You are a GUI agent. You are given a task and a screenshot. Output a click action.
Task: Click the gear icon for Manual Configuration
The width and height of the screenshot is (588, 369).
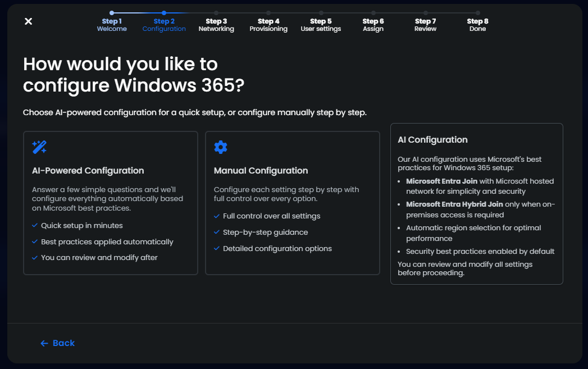point(221,147)
